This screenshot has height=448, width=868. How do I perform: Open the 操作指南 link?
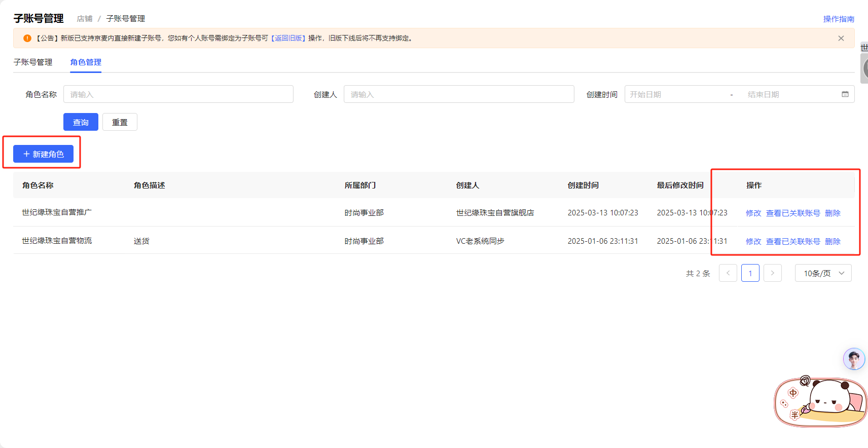838,19
